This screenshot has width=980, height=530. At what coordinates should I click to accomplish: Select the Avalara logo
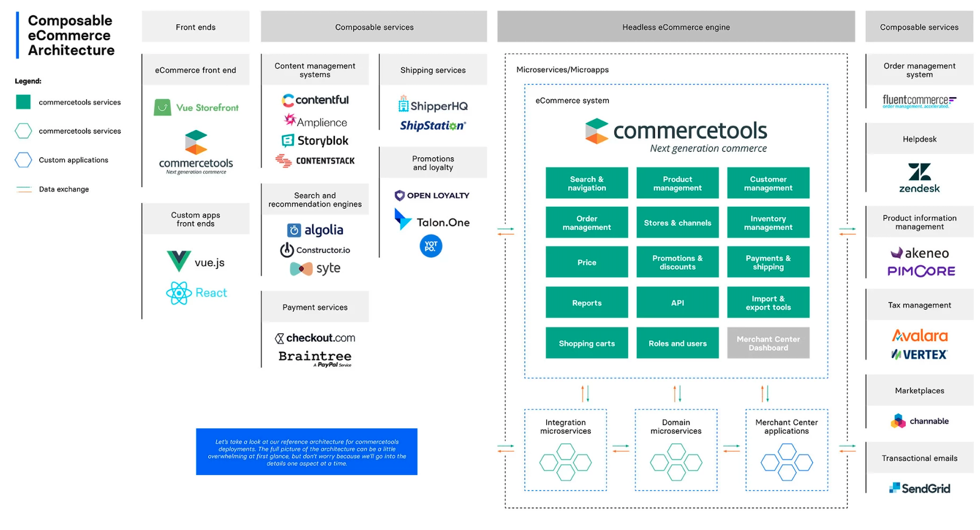[919, 336]
